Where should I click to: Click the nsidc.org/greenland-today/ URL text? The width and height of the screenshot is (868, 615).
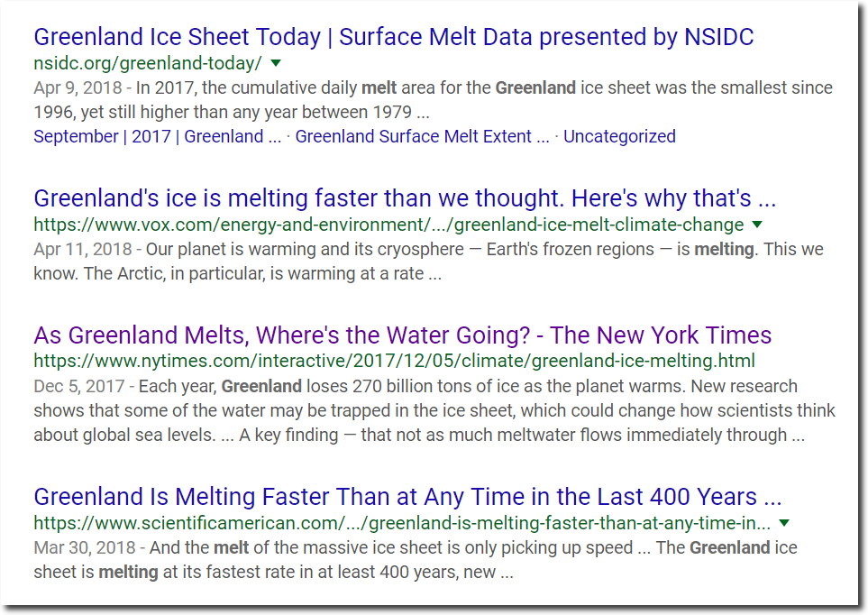(x=148, y=63)
